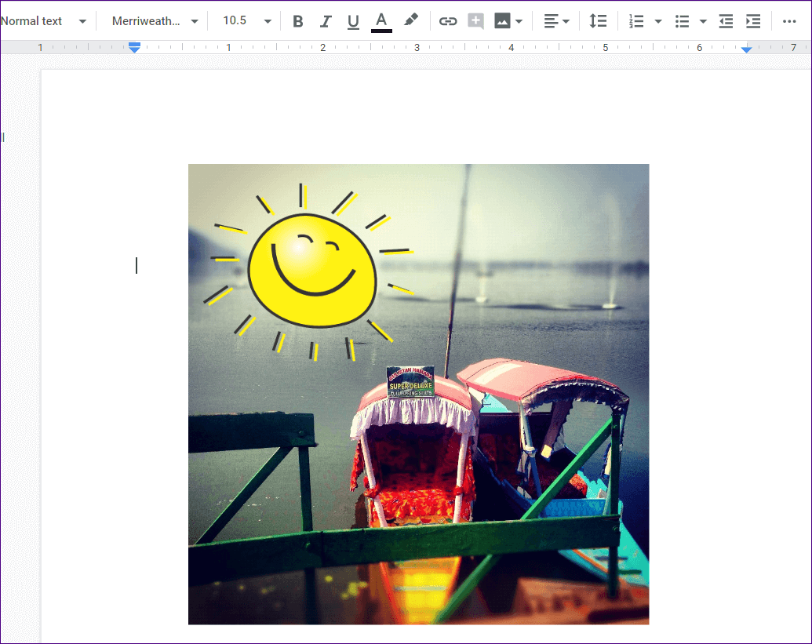Toggle bold formatting

coord(298,21)
